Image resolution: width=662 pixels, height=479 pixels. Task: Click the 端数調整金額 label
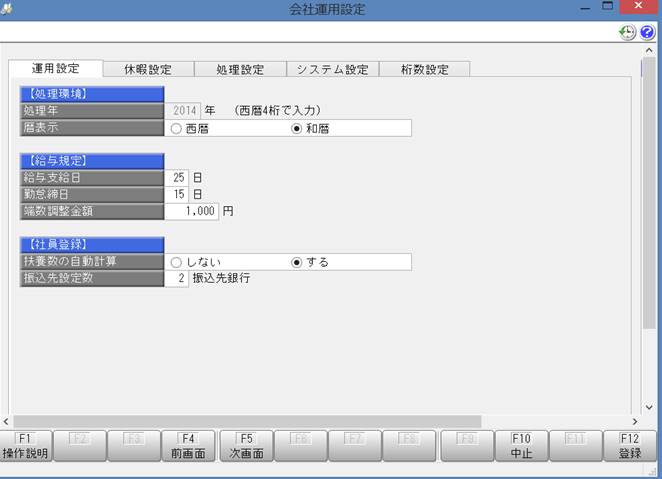point(92,211)
